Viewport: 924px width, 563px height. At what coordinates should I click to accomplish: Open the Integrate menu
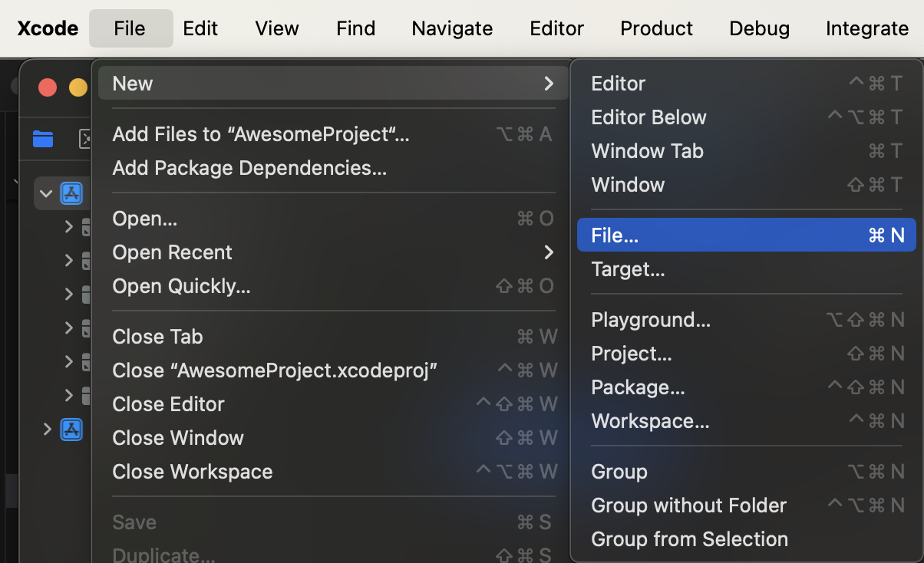pos(866,28)
